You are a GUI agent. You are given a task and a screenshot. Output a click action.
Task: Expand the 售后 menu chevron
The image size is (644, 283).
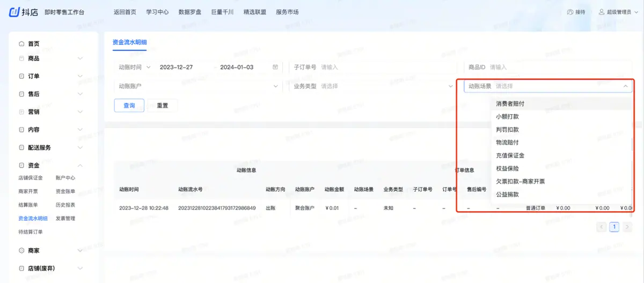(80, 94)
